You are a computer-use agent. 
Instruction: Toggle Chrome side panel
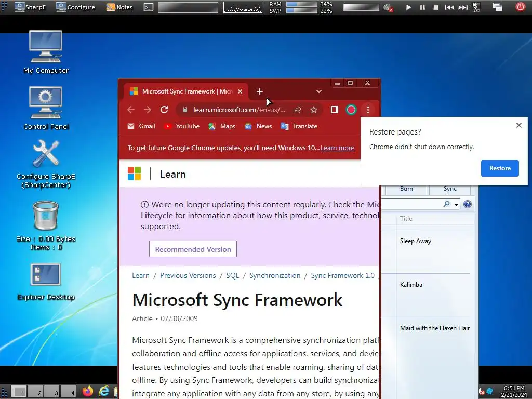(335, 110)
